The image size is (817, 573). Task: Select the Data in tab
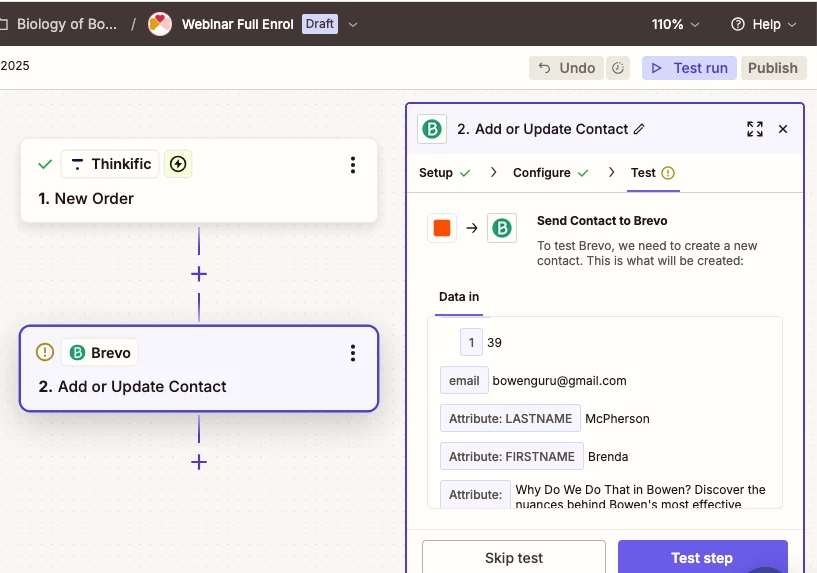point(459,297)
